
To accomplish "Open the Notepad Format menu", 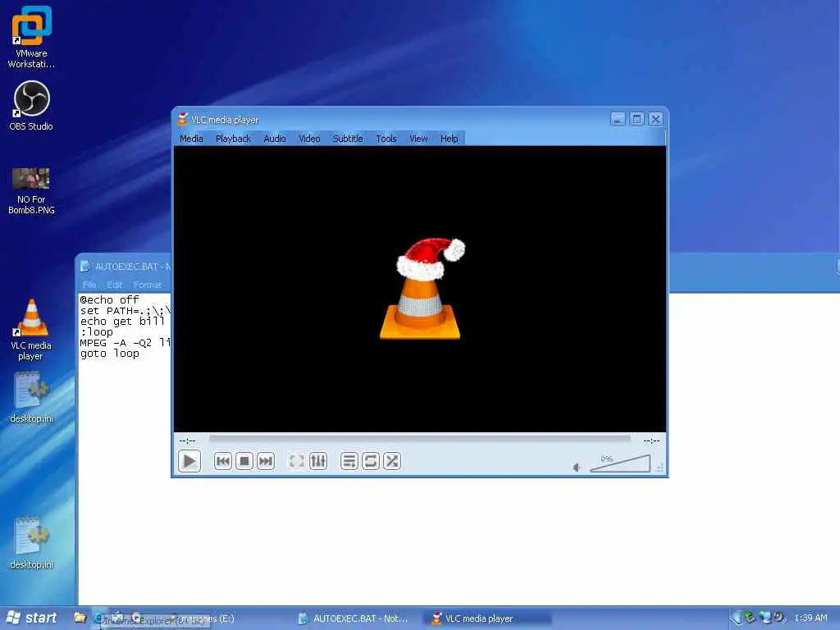I will [x=148, y=285].
